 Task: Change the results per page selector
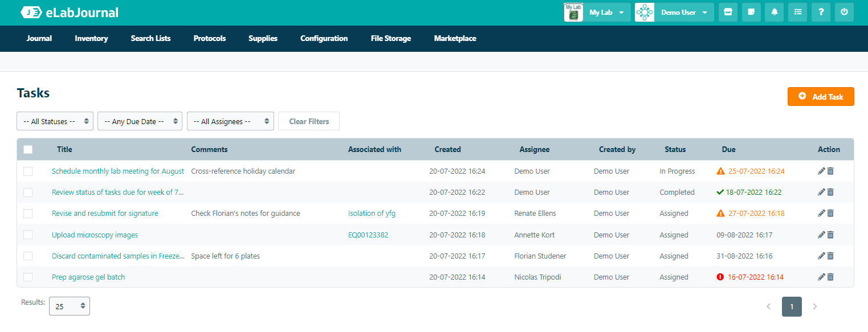70,306
